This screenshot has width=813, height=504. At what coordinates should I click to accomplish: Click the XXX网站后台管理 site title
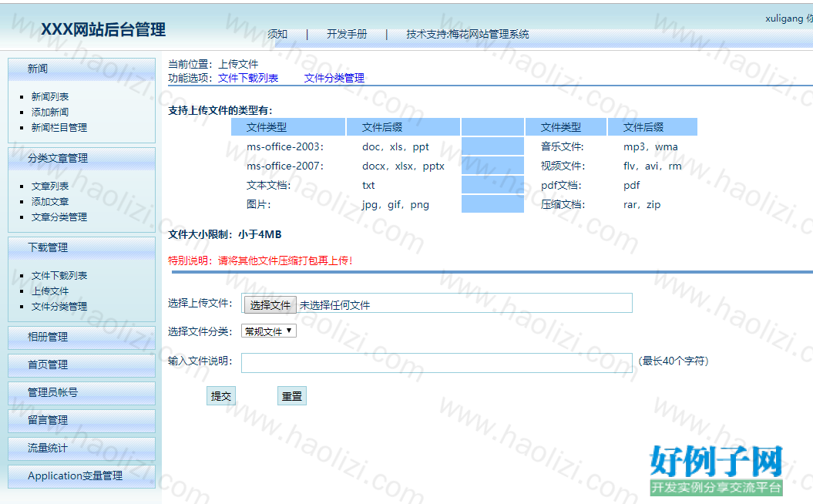pos(103,29)
